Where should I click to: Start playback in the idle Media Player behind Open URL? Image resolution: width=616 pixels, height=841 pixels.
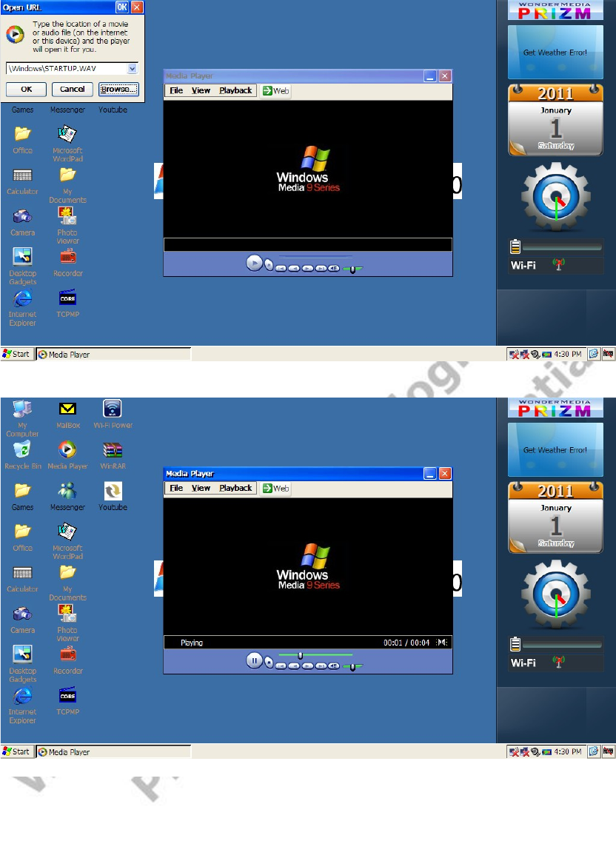click(255, 264)
